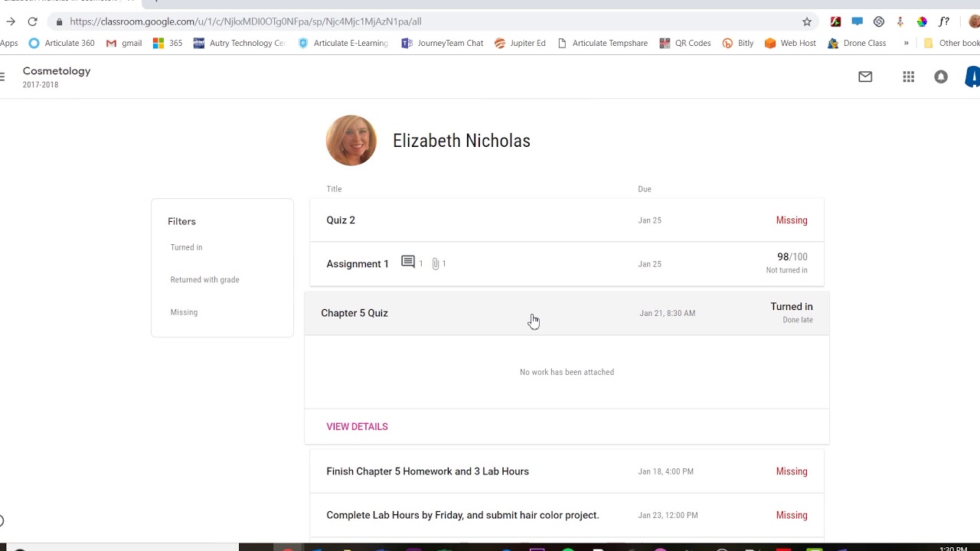Expand the Assignment 1 row
The width and height of the screenshot is (980, 551).
pyautogui.click(x=567, y=264)
